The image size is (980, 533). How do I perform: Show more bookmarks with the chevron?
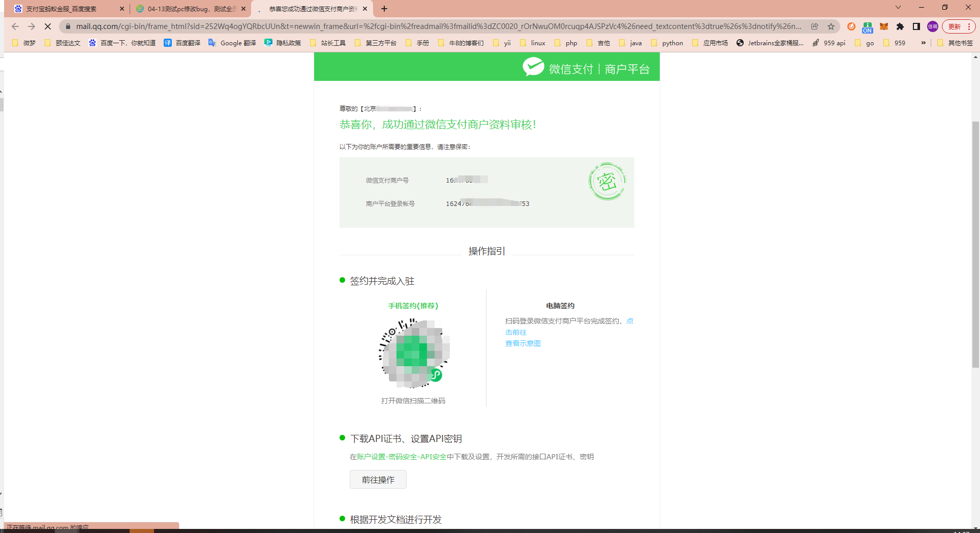pos(924,43)
